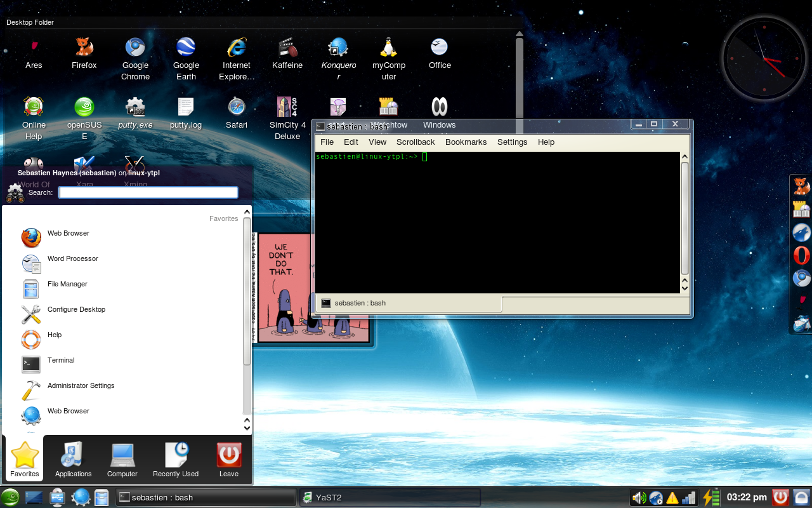Open the Settings menu in terminal
The image size is (812, 508).
point(512,142)
